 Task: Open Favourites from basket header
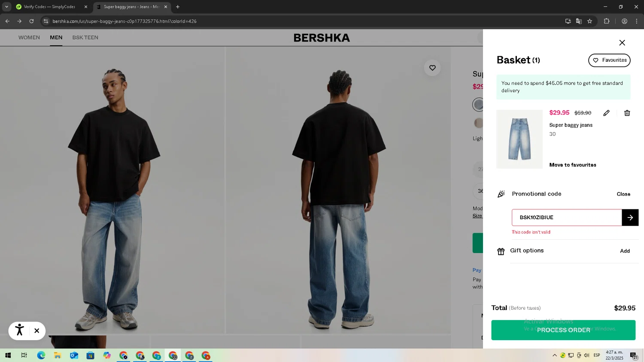609,60
